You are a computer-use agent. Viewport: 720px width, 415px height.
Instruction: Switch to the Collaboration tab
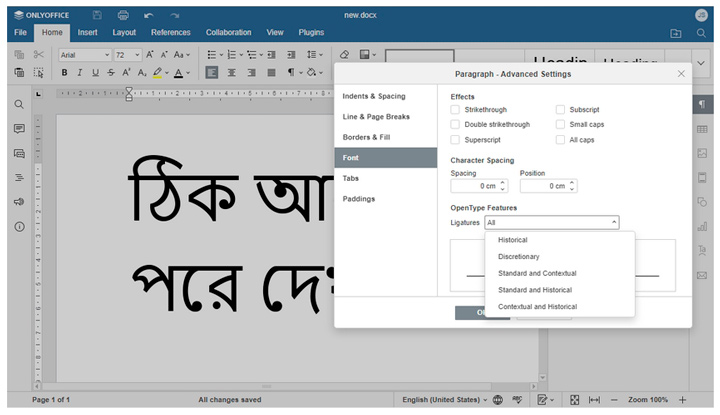click(228, 33)
